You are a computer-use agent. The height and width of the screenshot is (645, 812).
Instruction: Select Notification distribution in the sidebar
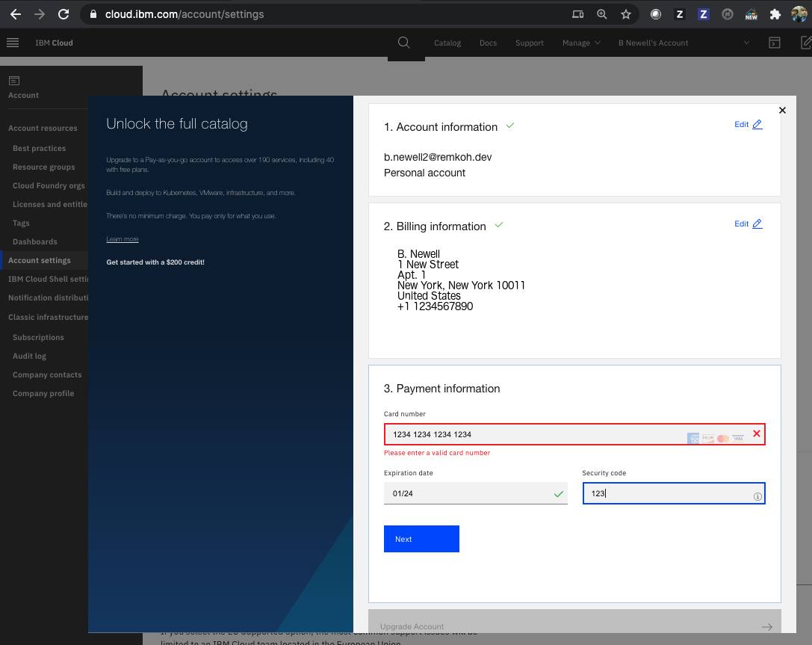[48, 297]
